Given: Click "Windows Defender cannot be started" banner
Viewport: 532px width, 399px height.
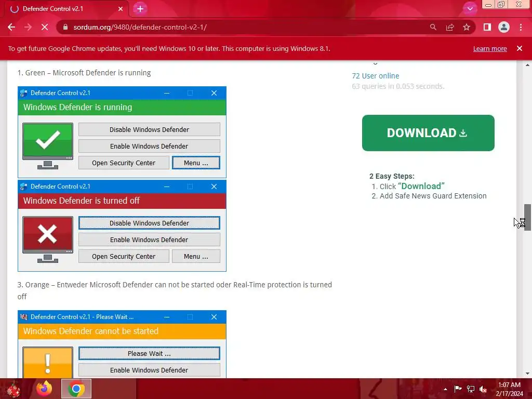Looking at the screenshot, I should [122, 331].
